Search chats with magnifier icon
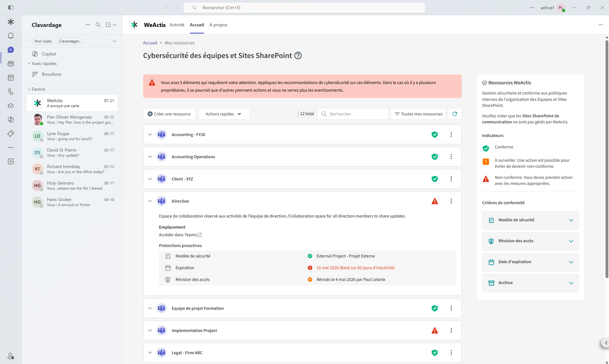This screenshot has height=364, width=609. coord(98,25)
